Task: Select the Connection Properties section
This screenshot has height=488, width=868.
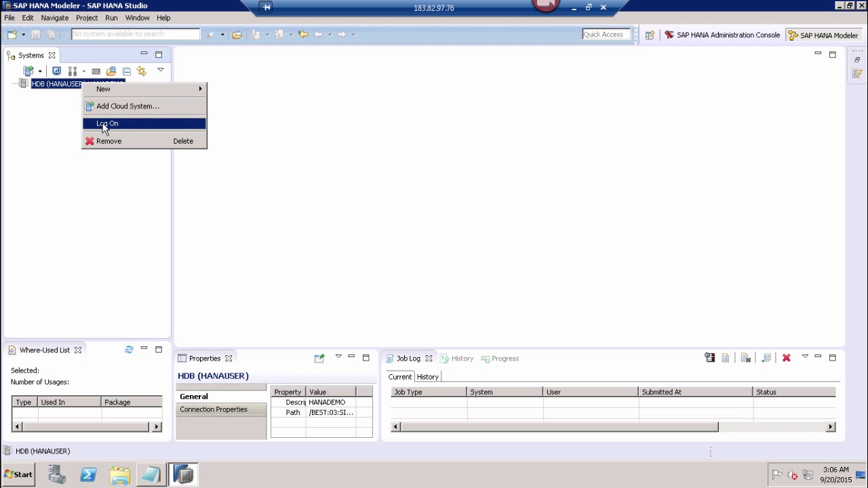Action: point(221,409)
